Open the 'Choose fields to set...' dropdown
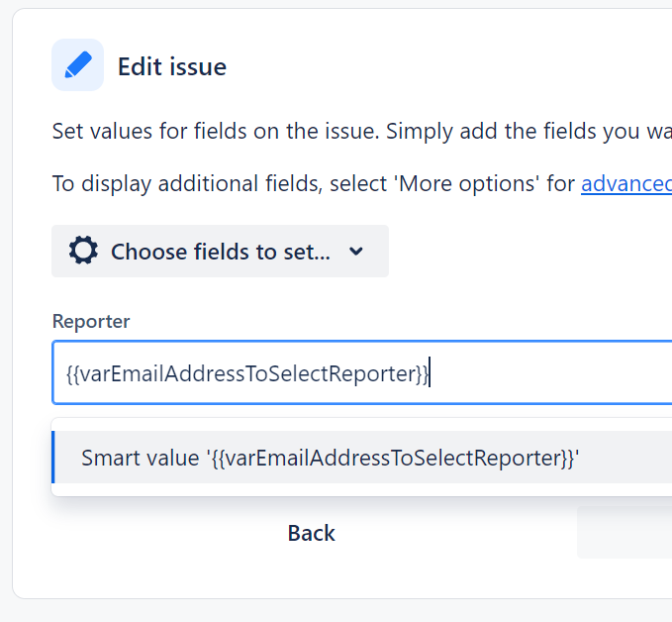This screenshot has height=622, width=672. coord(220,252)
